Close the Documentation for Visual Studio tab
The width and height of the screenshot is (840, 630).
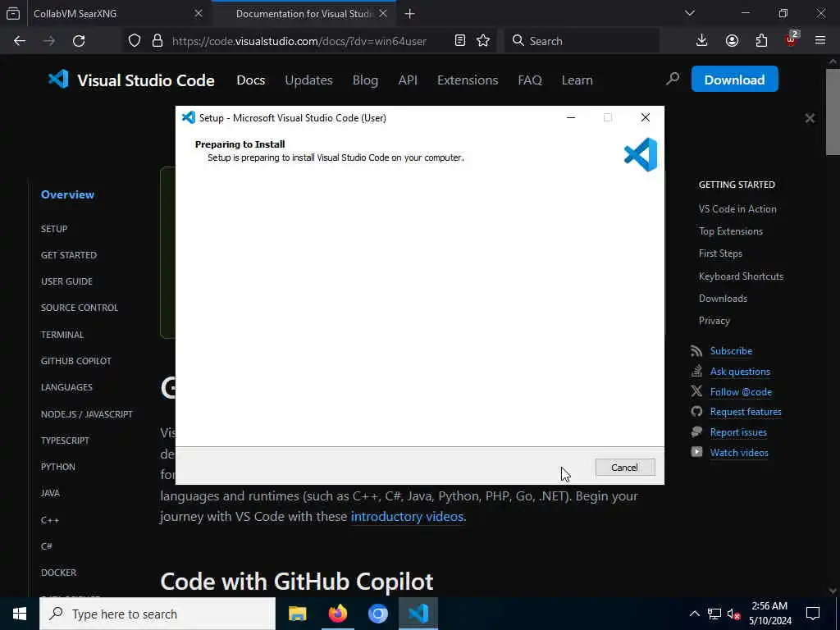point(383,13)
